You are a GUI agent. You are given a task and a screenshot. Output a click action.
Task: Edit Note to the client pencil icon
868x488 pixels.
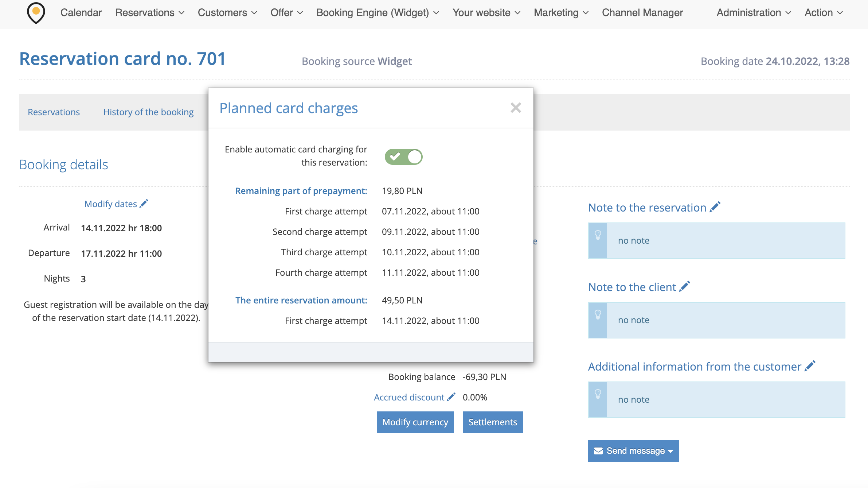[x=685, y=286]
